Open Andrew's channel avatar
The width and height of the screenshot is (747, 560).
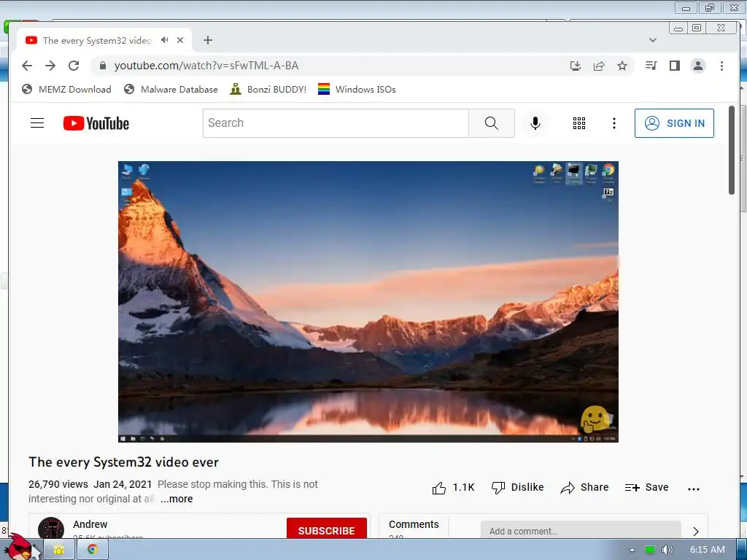(x=51, y=528)
